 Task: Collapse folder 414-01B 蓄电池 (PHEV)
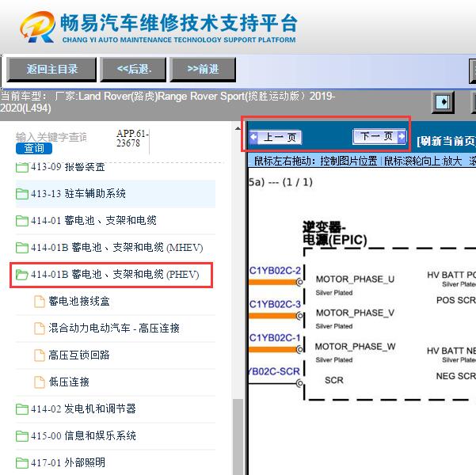pyautogui.click(x=115, y=275)
